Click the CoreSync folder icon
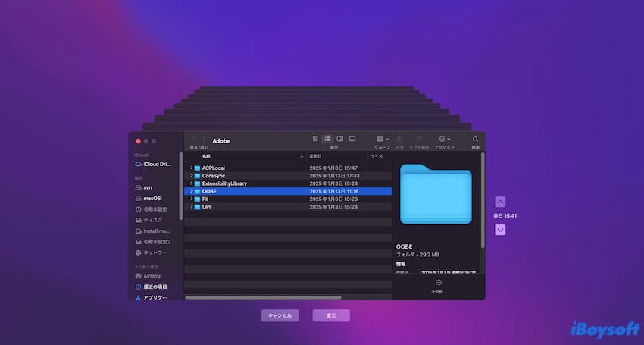The image size is (644, 345). 197,176
